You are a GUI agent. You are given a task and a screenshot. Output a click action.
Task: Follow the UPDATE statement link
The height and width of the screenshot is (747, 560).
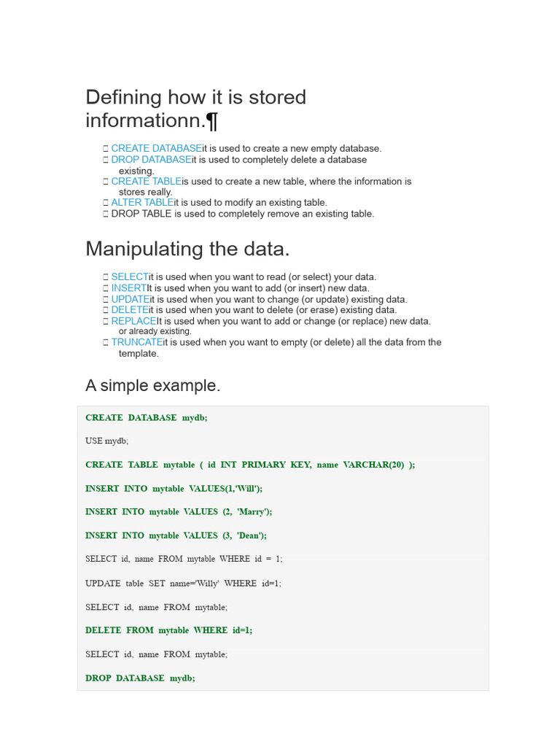pyautogui.click(x=131, y=300)
